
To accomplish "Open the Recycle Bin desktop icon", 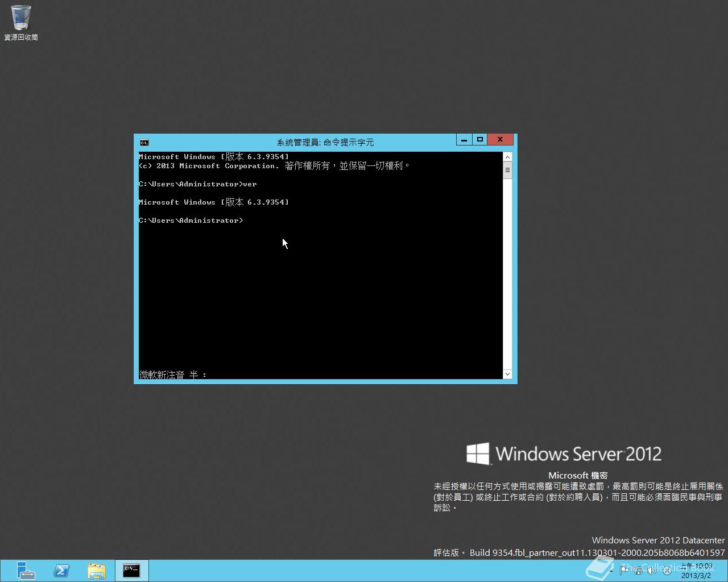I will pyautogui.click(x=21, y=23).
